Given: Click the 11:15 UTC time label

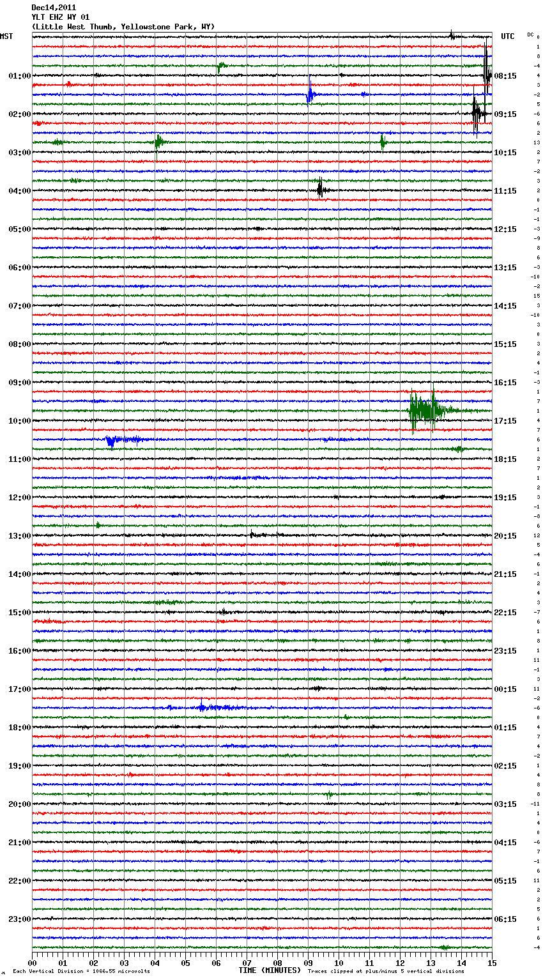Looking at the screenshot, I should [505, 191].
